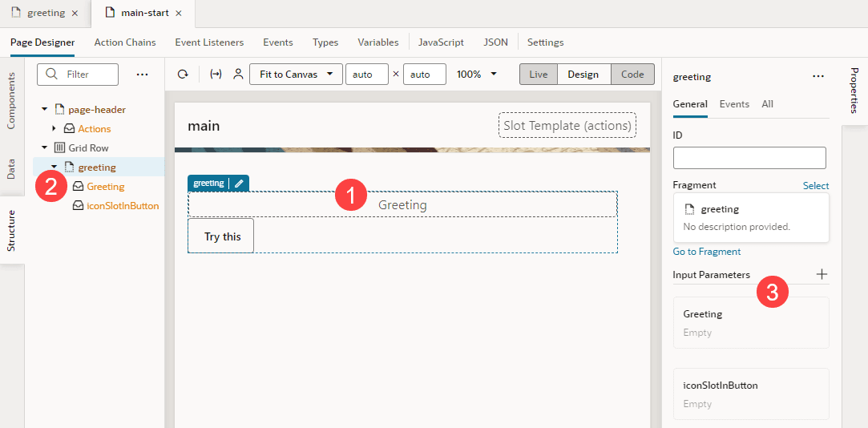The image size is (868, 428).
Task: Collapse the page-header tree node
Action: point(44,110)
